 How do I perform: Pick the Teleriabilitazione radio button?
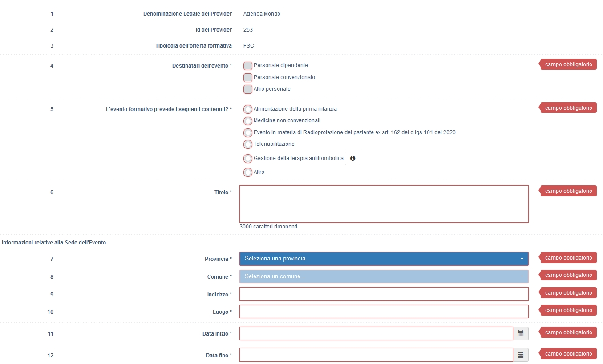click(x=248, y=144)
